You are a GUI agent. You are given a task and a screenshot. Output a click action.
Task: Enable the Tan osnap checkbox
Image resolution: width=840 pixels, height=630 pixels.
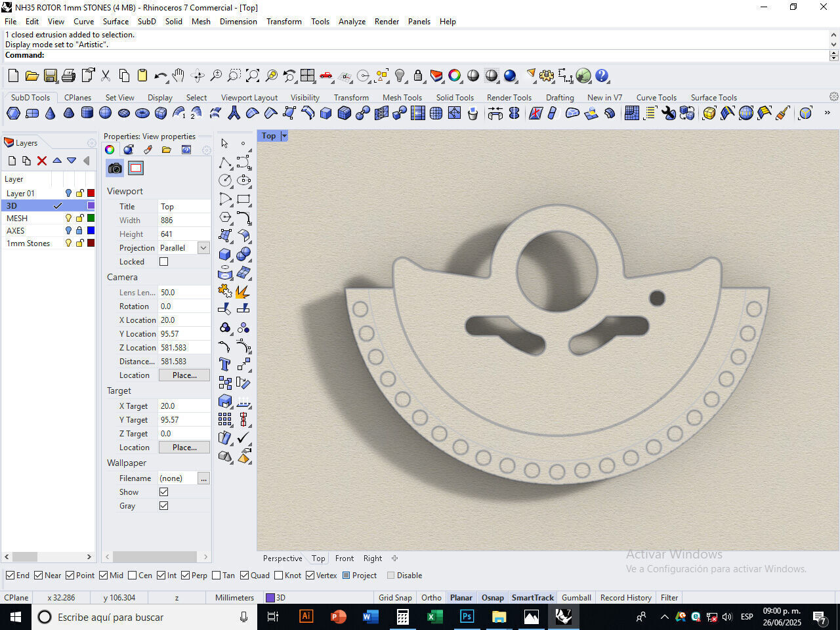click(x=217, y=576)
